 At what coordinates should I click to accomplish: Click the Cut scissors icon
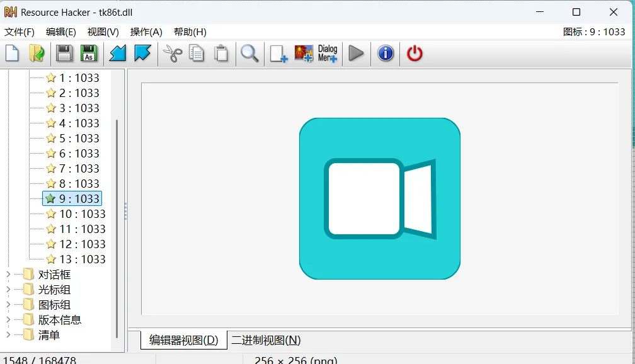tap(173, 54)
